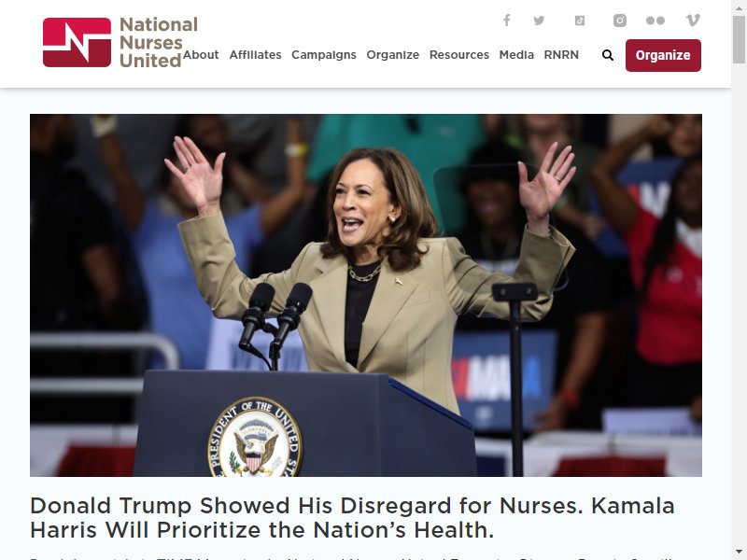Click the search magnifying glass icon
Screen dimensions: 747x560
(x=608, y=55)
